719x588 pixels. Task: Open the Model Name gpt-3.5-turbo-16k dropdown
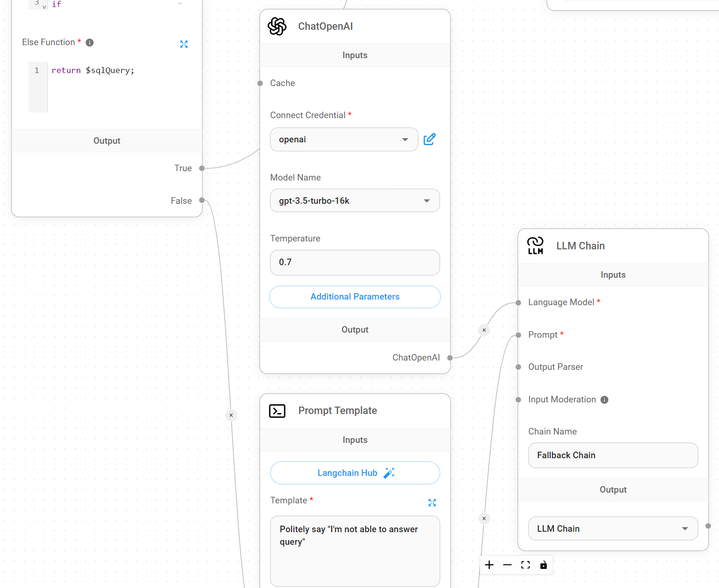354,200
